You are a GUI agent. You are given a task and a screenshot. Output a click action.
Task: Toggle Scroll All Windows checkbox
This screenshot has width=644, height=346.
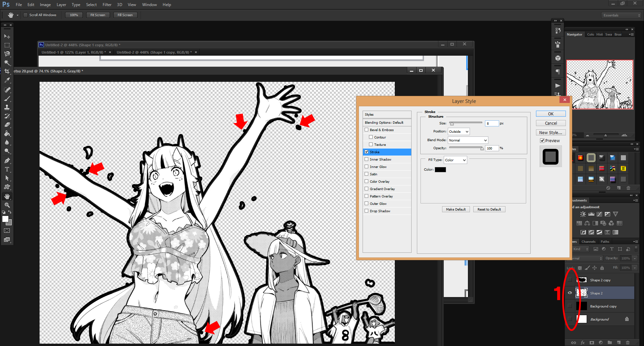[x=25, y=15]
